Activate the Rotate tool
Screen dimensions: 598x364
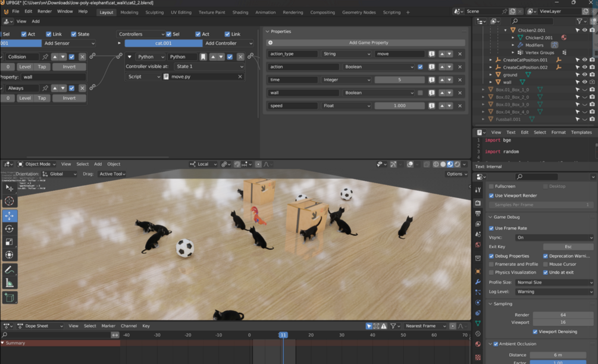(10, 229)
